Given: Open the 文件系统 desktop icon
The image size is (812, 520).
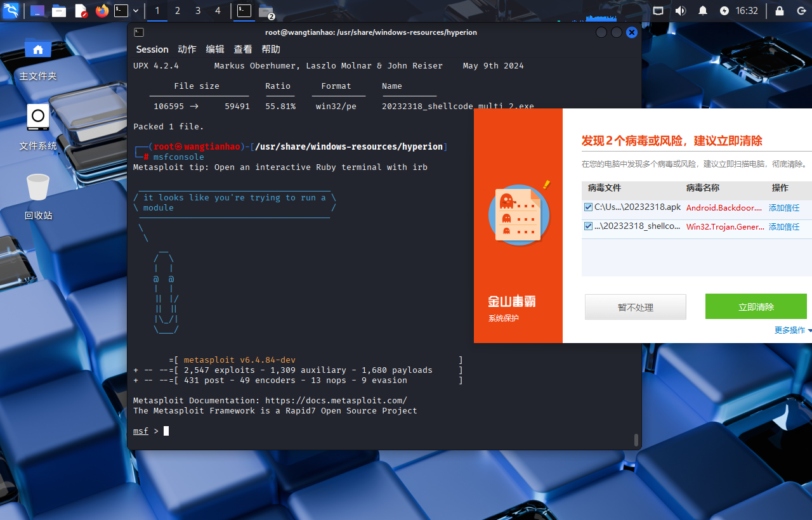Looking at the screenshot, I should 38,128.
